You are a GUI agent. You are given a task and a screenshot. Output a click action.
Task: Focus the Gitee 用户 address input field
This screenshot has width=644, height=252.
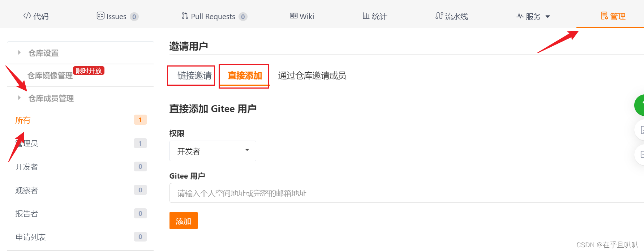pyautogui.click(x=407, y=193)
